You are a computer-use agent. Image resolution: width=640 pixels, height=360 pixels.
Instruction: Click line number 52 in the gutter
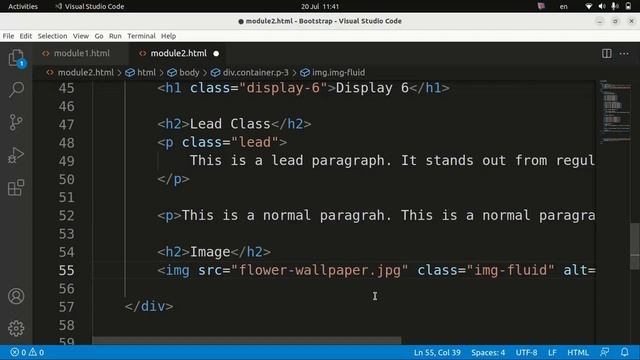(x=67, y=216)
